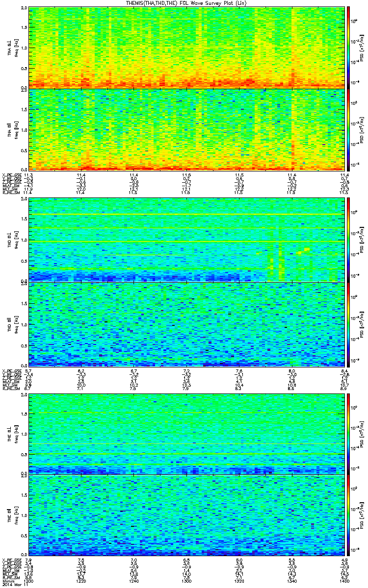Click the yellow line near 1.0 Hz in THD BL
Viewport: 368px width, 588px height.
[x=186, y=242]
